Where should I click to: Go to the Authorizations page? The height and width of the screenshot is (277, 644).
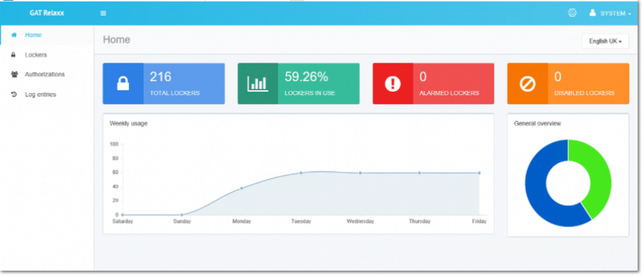(45, 74)
